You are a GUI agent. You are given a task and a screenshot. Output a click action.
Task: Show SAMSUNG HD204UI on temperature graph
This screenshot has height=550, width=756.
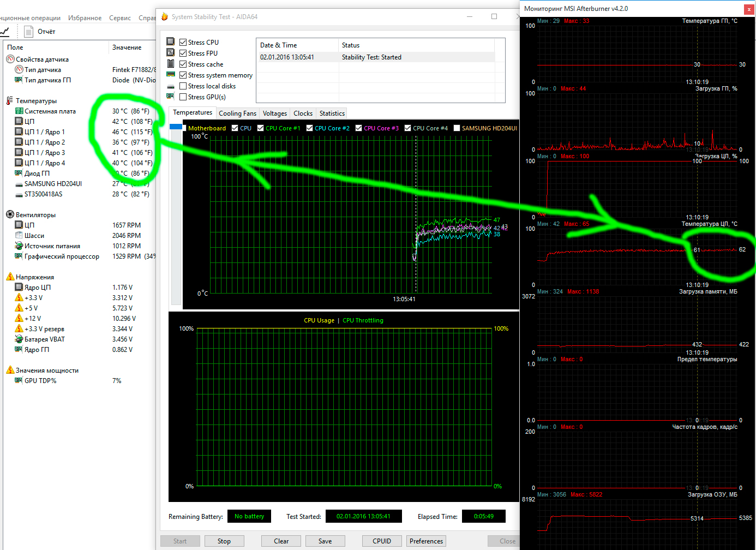[x=457, y=128]
